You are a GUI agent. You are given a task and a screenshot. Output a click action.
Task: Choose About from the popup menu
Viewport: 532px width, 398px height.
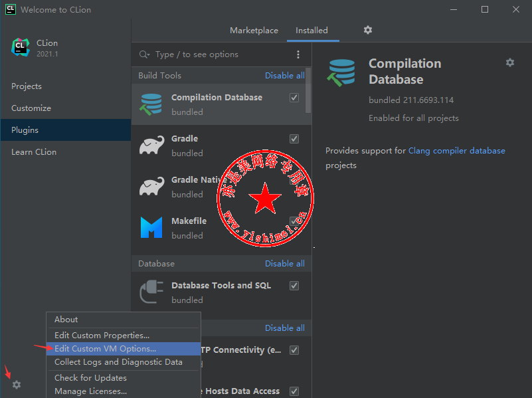coord(124,320)
